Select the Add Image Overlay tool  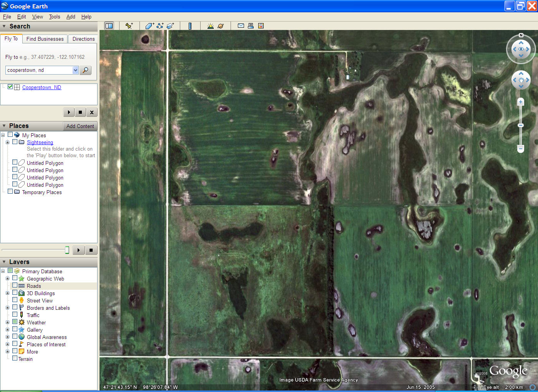pos(170,26)
